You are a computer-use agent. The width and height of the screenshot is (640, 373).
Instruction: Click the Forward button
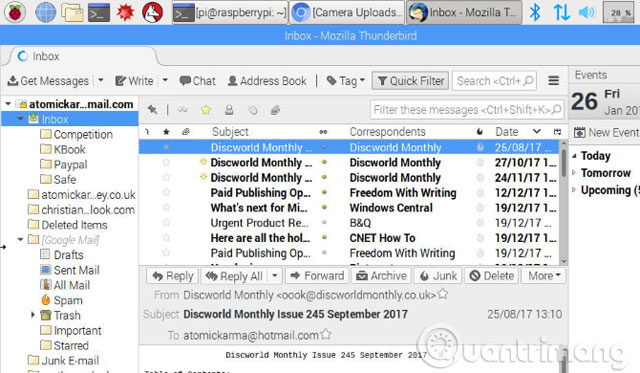[x=317, y=276]
